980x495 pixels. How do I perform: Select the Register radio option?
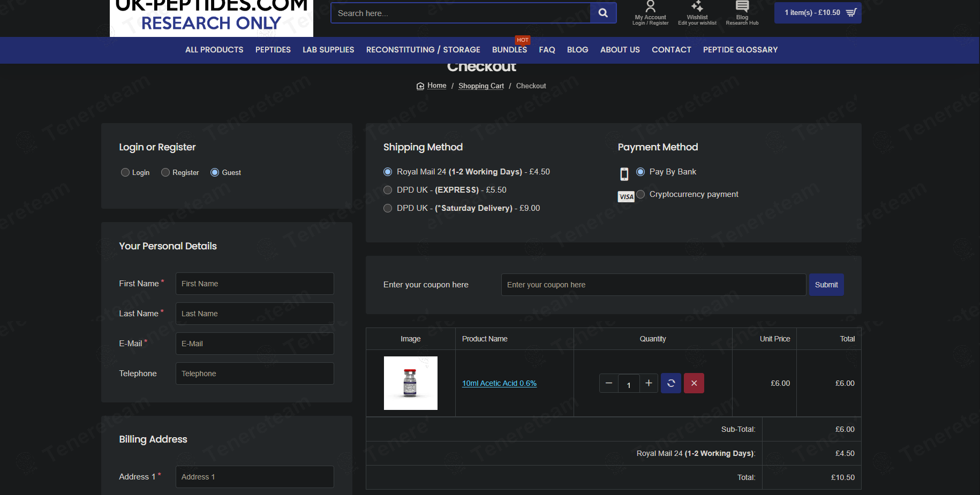pyautogui.click(x=165, y=172)
